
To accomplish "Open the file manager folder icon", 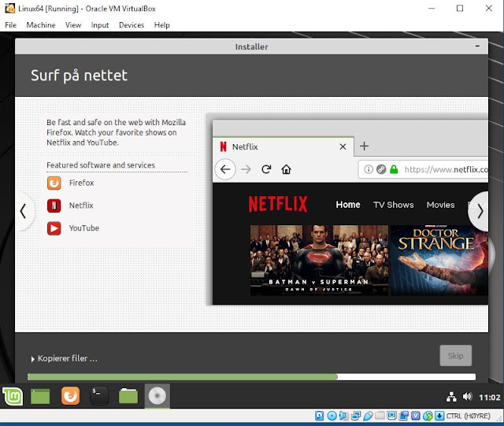I will click(x=128, y=396).
